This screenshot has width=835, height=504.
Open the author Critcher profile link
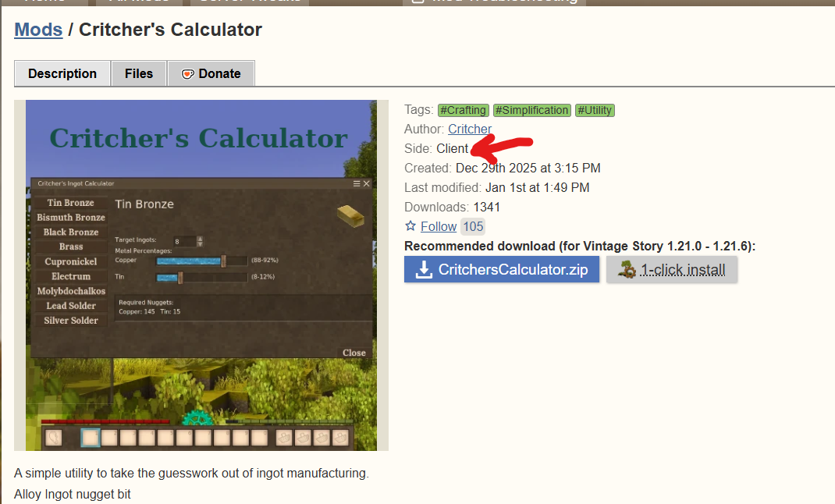(470, 129)
